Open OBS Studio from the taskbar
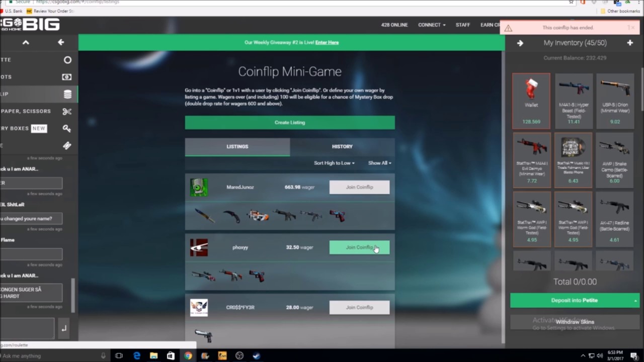644x362 pixels. coord(239,355)
